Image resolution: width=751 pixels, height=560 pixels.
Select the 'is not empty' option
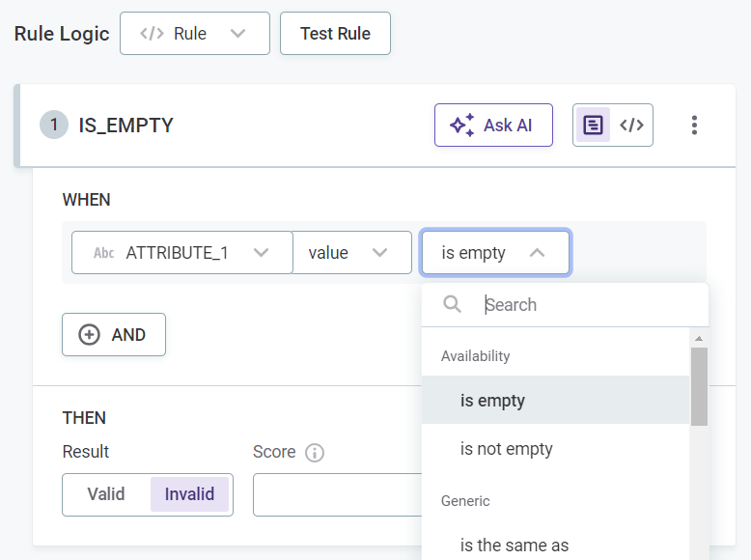507,449
